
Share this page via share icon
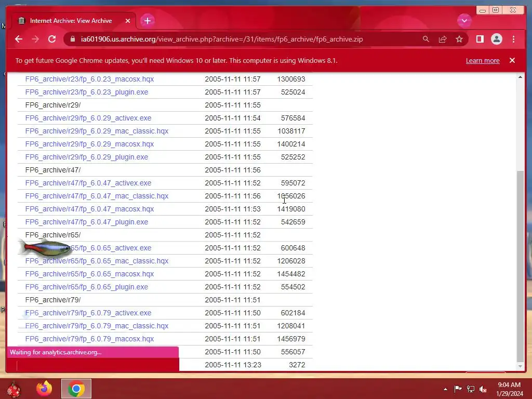tap(443, 39)
